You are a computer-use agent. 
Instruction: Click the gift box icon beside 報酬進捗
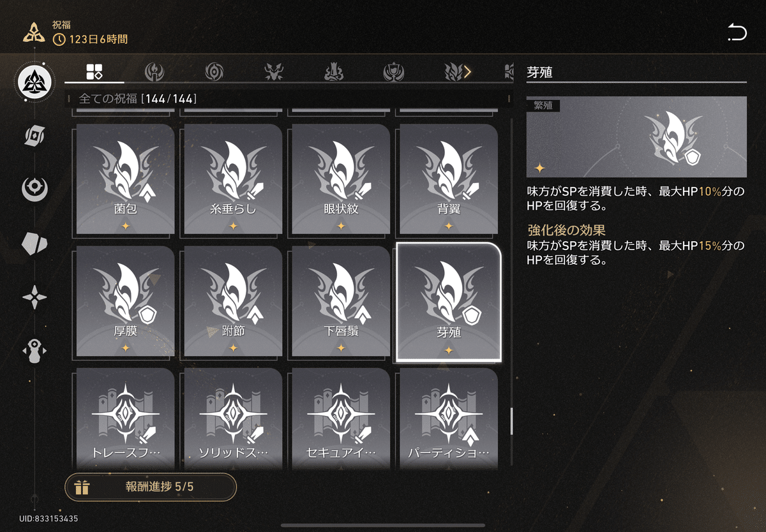[82, 487]
